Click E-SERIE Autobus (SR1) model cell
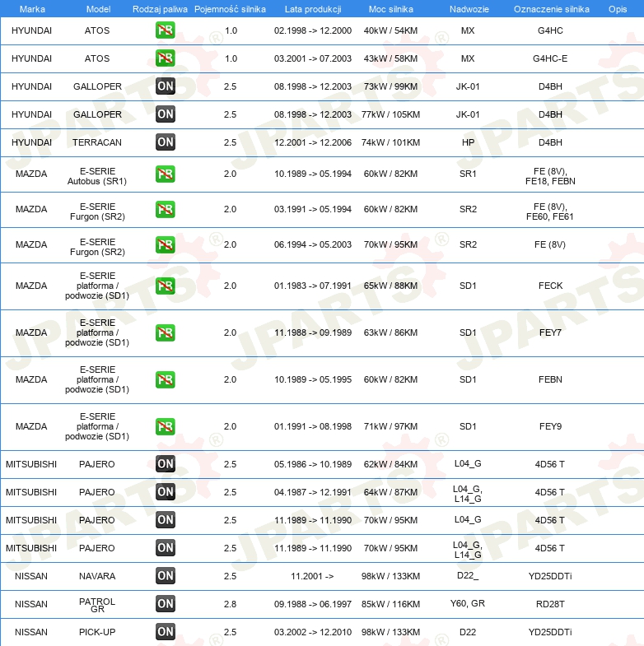Viewport: 644px width, 646px height. point(97,176)
